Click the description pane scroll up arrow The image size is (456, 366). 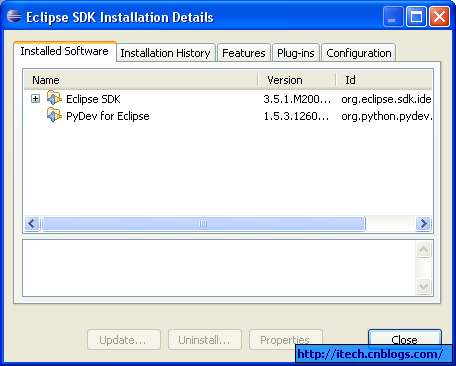[424, 249]
